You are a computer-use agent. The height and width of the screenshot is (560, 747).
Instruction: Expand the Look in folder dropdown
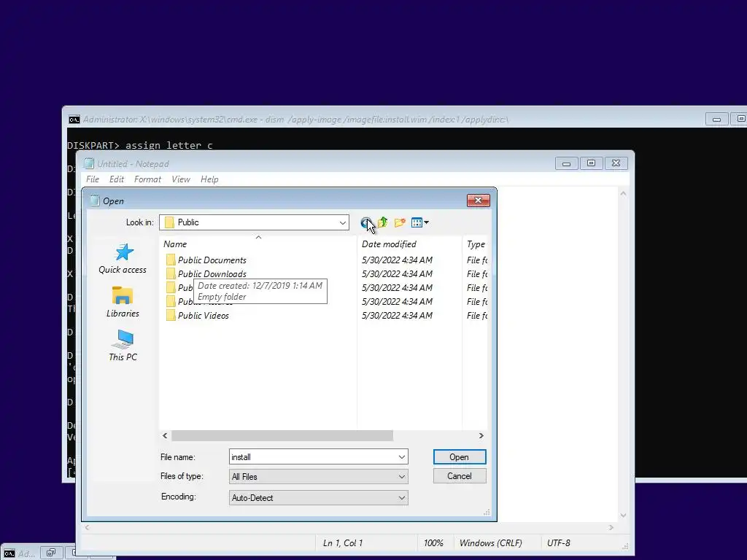click(x=343, y=222)
